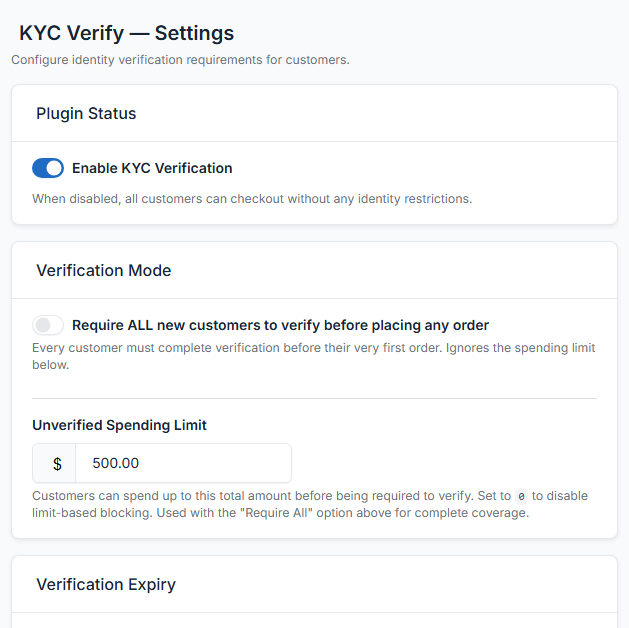Click the 500.00 value in the spending limit
This screenshot has width=629, height=628.
pos(115,464)
